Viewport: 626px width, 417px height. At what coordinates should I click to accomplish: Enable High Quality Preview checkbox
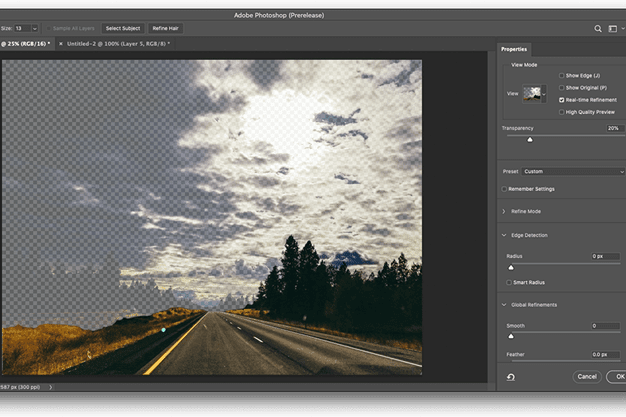[562, 112]
